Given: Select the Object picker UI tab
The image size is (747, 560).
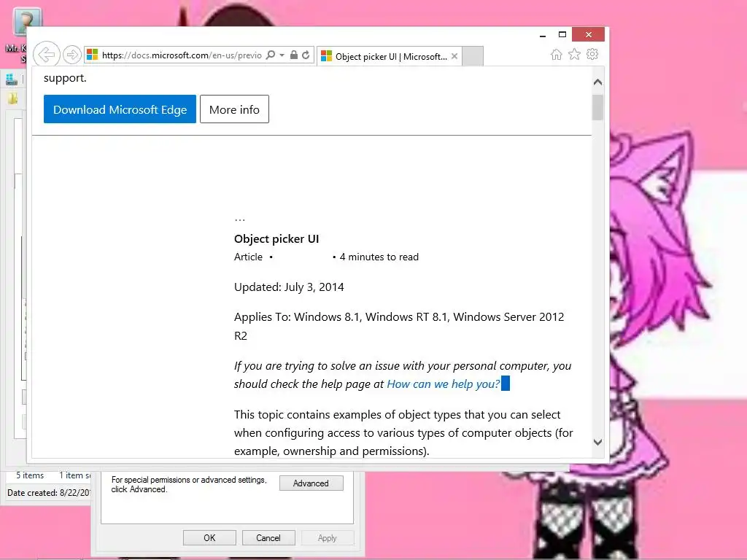Looking at the screenshot, I should point(390,56).
